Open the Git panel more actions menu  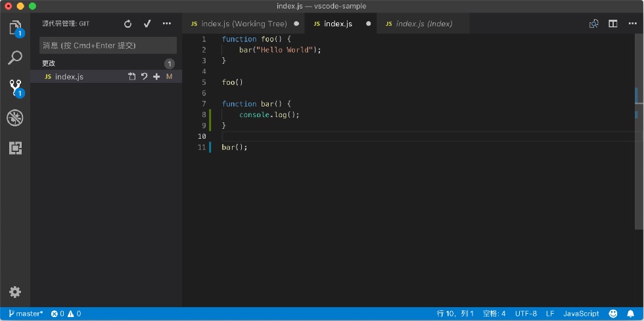coord(167,24)
